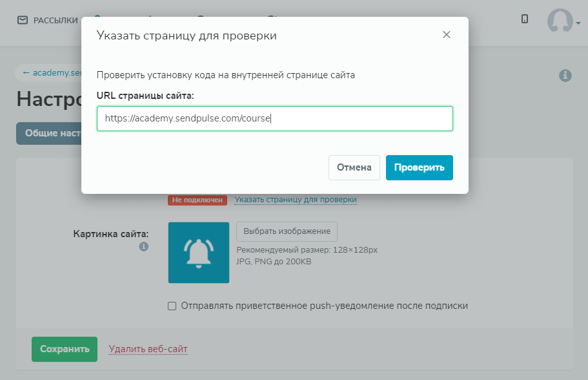The image size is (588, 380).
Task: Click the green Сохранить button
Action: 65,349
